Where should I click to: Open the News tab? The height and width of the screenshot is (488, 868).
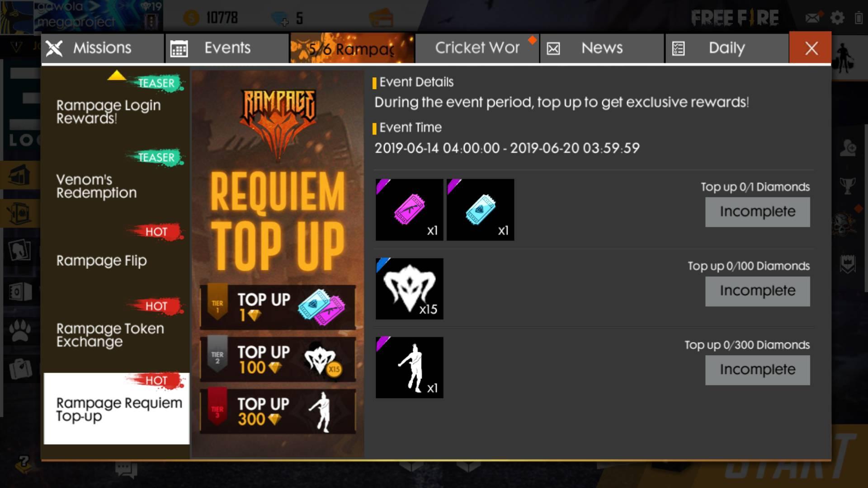602,48
